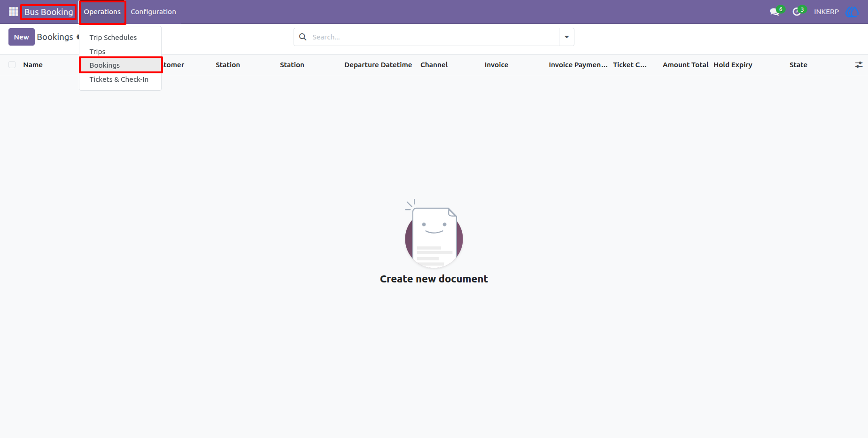Choose Bookings in the dropdown menu
Image resolution: width=868 pixels, height=438 pixels.
121,65
